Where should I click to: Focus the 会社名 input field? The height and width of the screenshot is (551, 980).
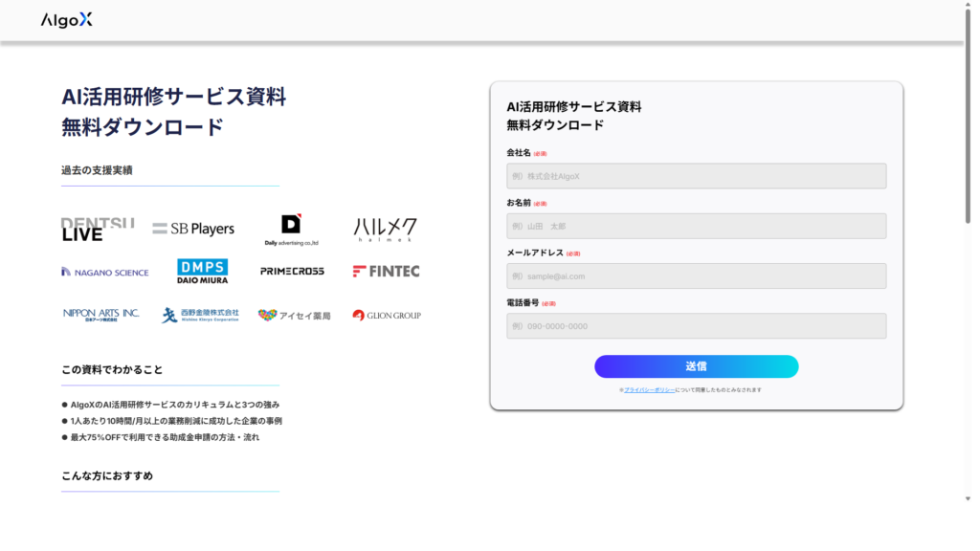(x=696, y=176)
